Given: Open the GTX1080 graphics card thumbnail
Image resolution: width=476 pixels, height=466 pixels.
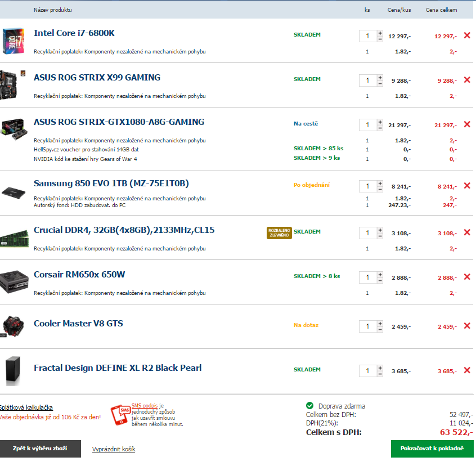Looking at the screenshot, I should pos(14,129).
